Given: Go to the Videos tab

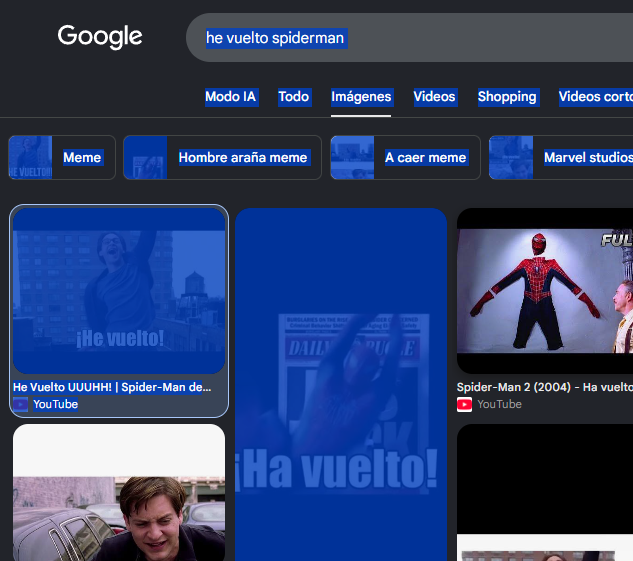Looking at the screenshot, I should click(434, 97).
